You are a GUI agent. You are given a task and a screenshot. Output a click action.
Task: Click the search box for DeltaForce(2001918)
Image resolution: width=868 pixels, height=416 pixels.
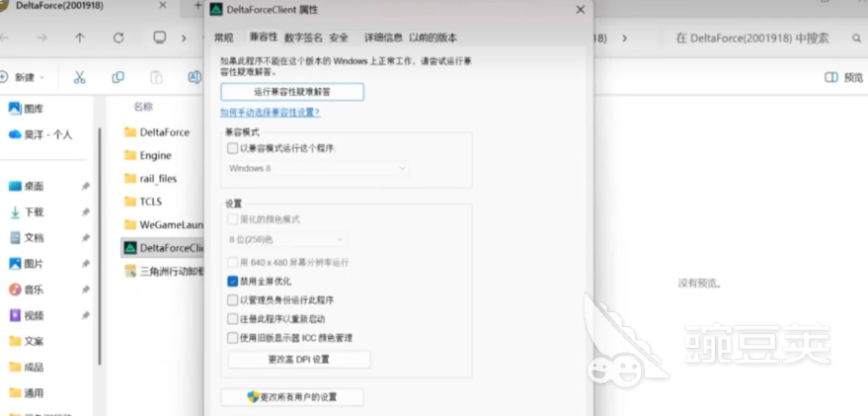coord(752,38)
